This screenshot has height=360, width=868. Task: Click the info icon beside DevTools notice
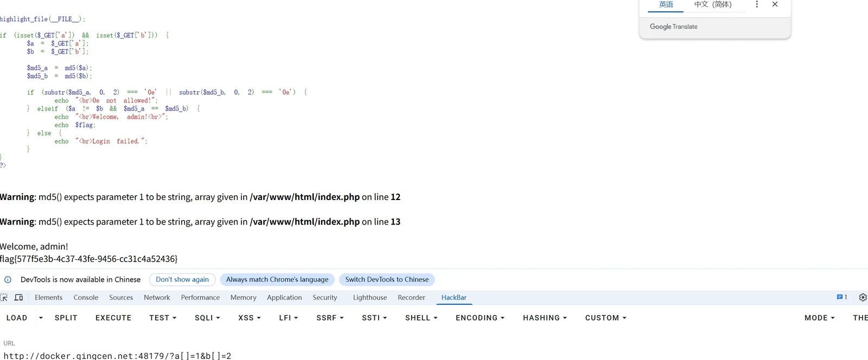[x=8, y=280]
